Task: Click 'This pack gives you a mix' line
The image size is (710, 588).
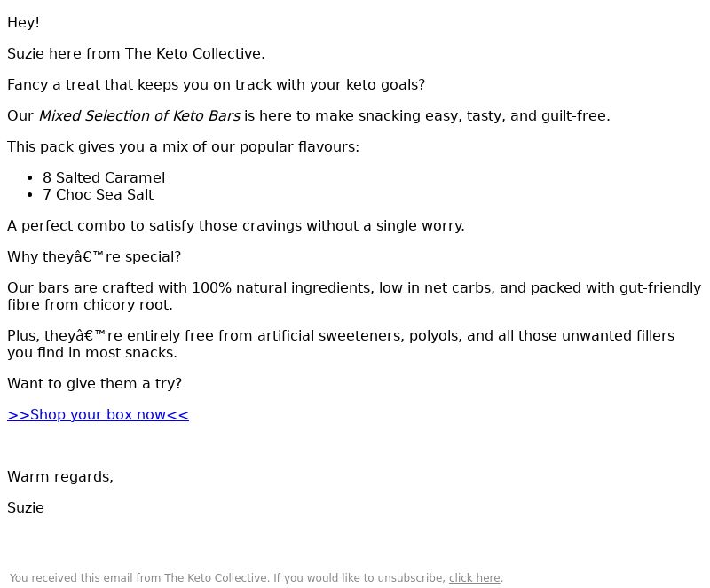Action: (x=183, y=146)
